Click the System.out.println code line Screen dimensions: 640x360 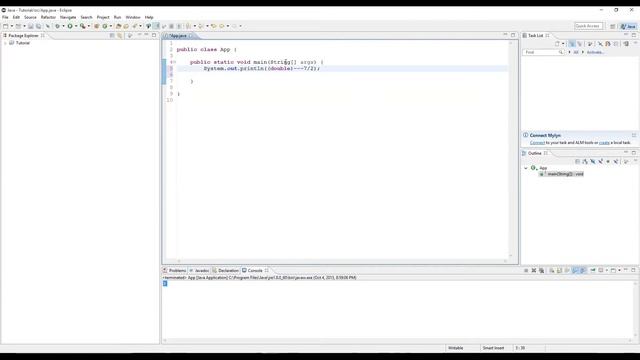tap(261, 69)
